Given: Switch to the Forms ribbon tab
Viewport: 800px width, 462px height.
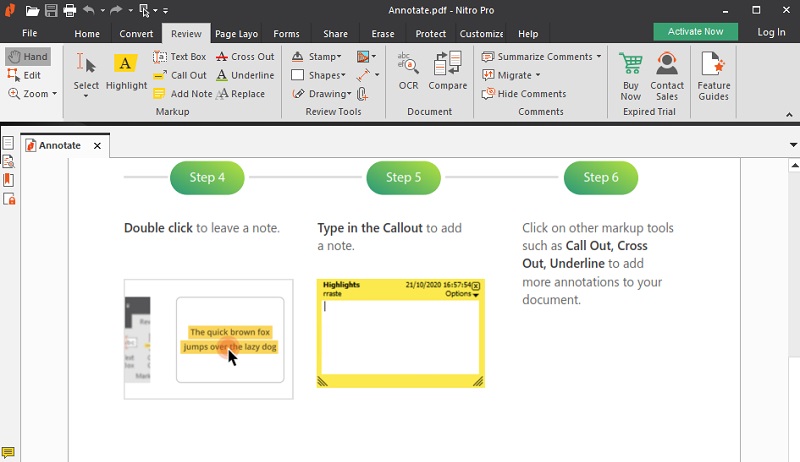Looking at the screenshot, I should (286, 34).
